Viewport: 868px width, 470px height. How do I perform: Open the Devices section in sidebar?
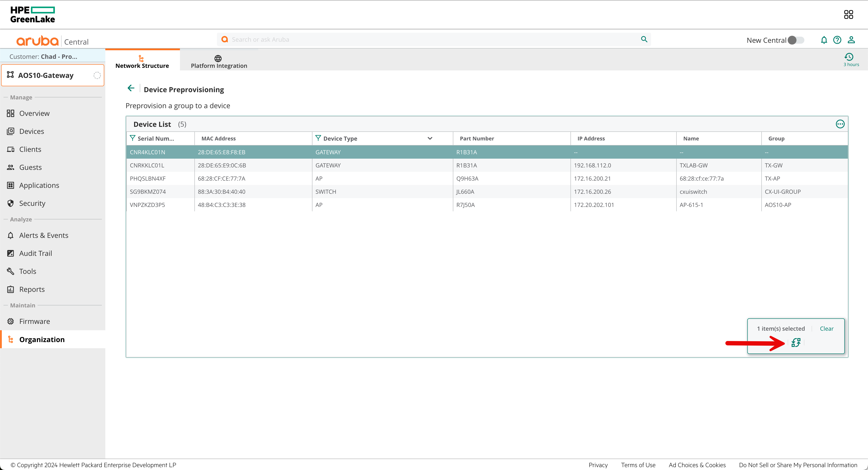(31, 131)
